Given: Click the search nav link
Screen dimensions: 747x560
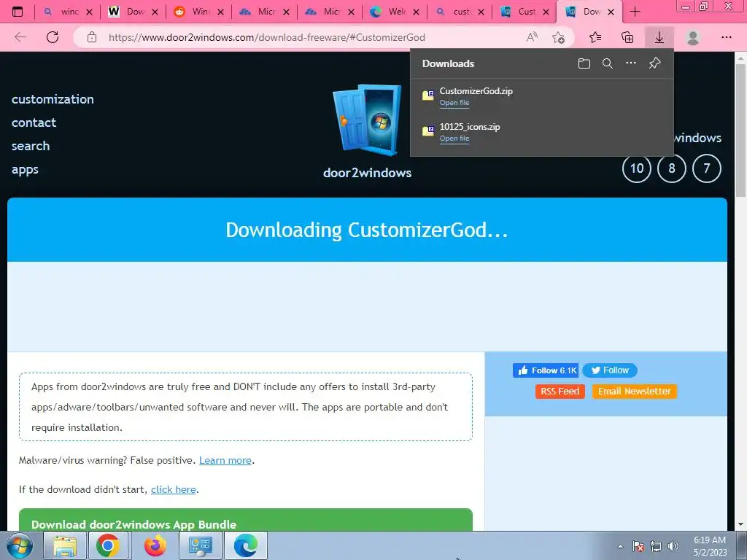Looking at the screenshot, I should click(31, 146).
